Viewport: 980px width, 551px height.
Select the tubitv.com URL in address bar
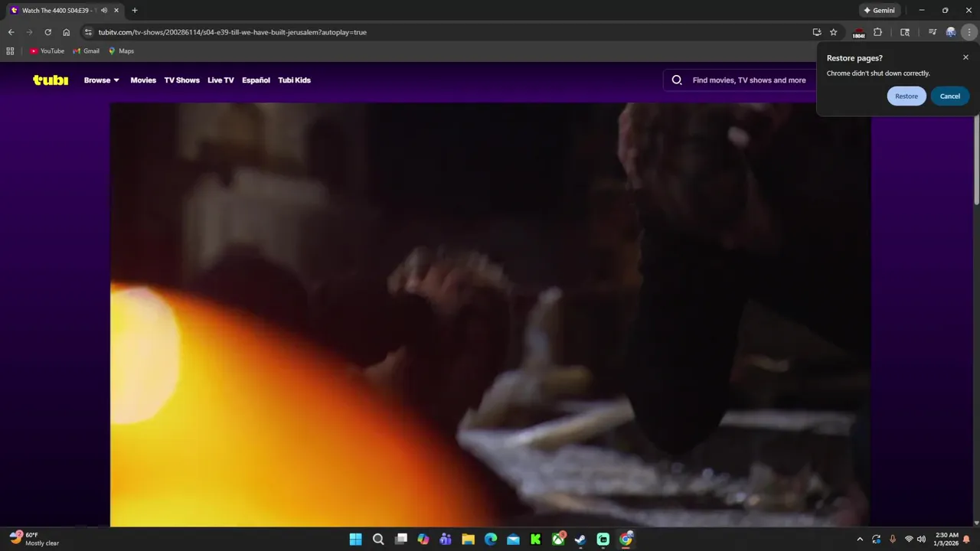pos(233,32)
